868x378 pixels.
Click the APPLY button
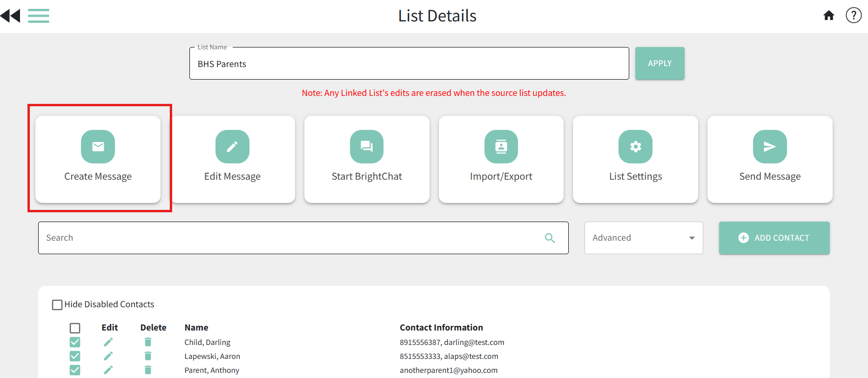tap(659, 63)
